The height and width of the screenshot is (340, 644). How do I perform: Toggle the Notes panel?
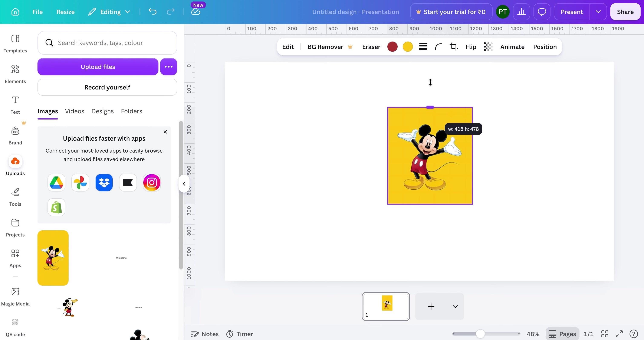[x=205, y=334]
